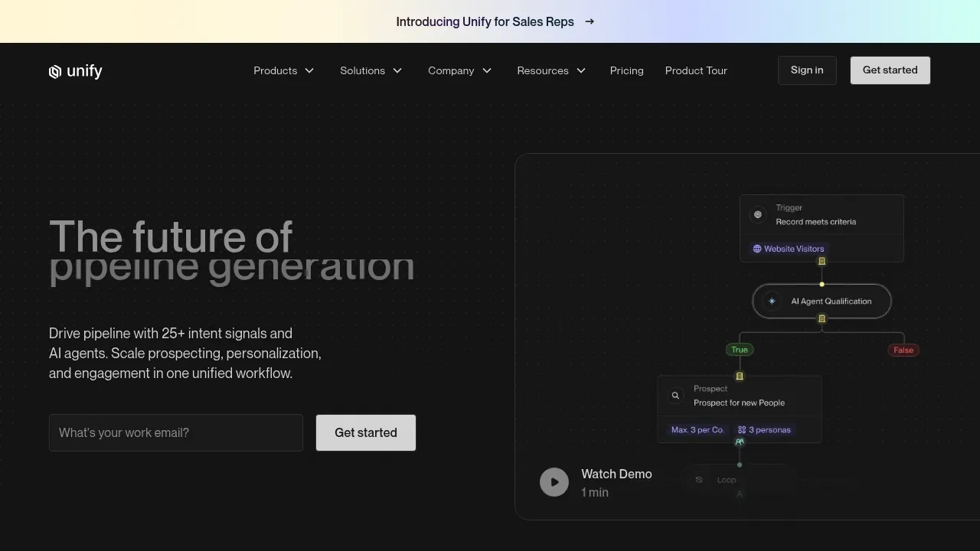Click the AI Agent sparkle icon
This screenshot has width=980, height=551.
[x=772, y=302]
